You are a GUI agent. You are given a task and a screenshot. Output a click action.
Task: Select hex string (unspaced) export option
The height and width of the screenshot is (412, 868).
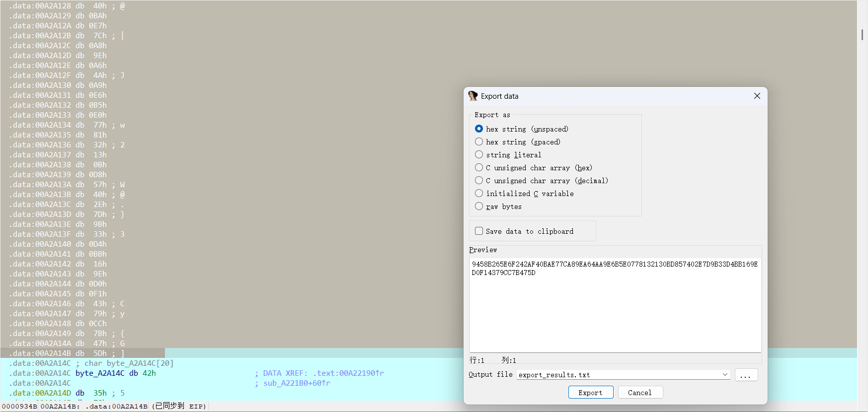(x=479, y=129)
